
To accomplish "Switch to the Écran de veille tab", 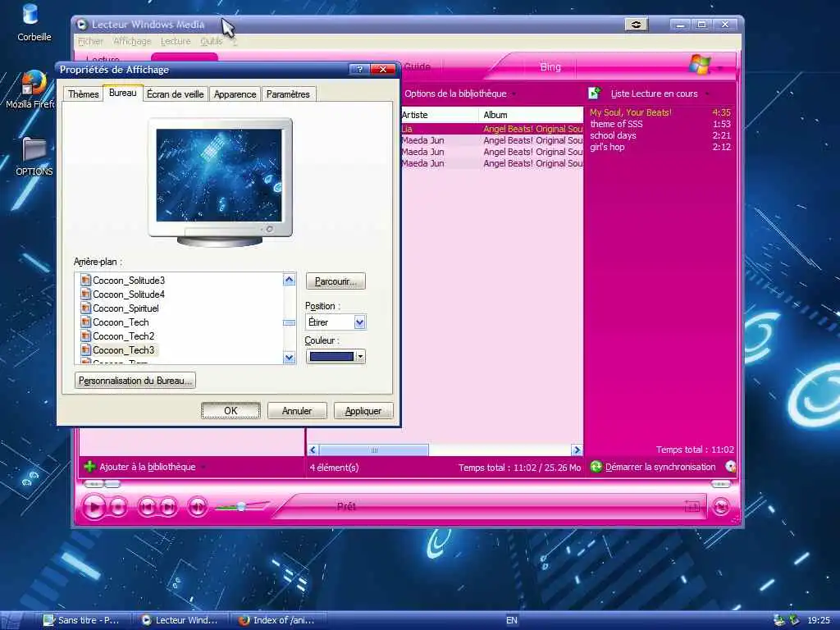I will (x=176, y=94).
